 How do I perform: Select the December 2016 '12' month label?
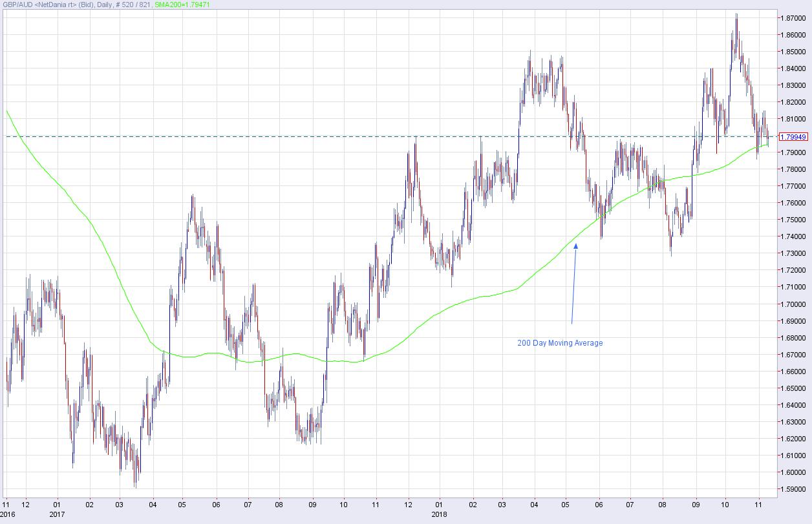pyautogui.click(x=25, y=505)
